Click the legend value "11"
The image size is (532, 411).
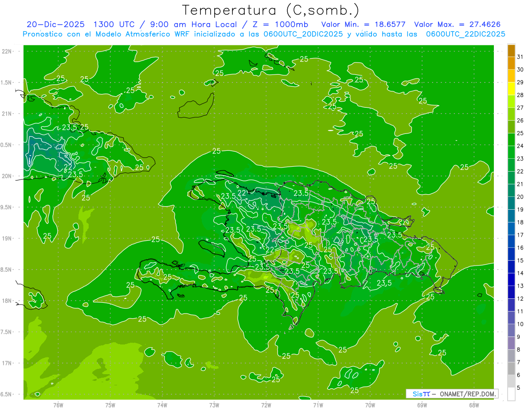tap(520, 312)
